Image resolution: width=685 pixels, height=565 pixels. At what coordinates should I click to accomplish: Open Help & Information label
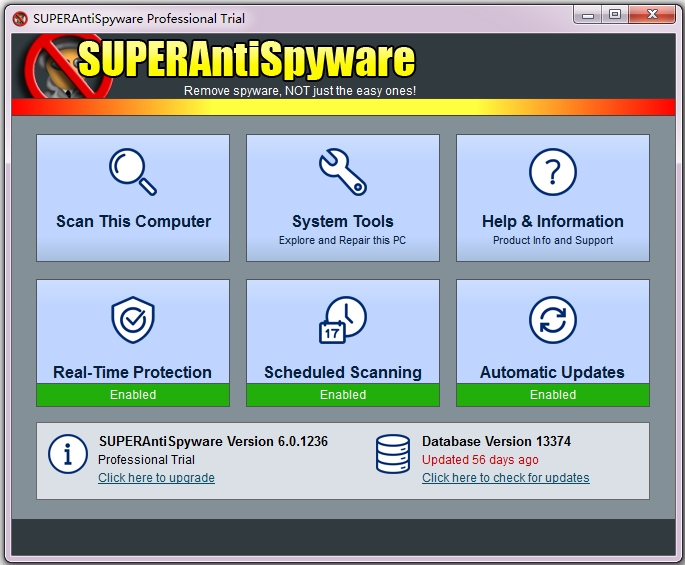[x=553, y=222]
